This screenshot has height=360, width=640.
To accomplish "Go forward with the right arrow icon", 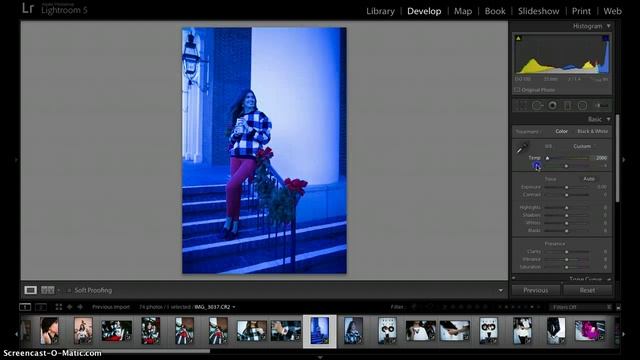I will [80, 307].
